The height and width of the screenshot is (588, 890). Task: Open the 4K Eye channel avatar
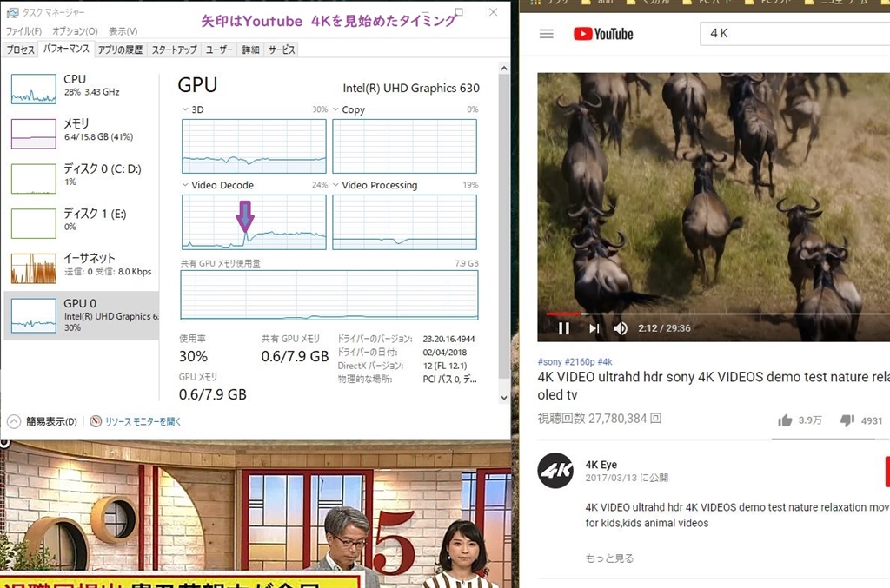(555, 470)
